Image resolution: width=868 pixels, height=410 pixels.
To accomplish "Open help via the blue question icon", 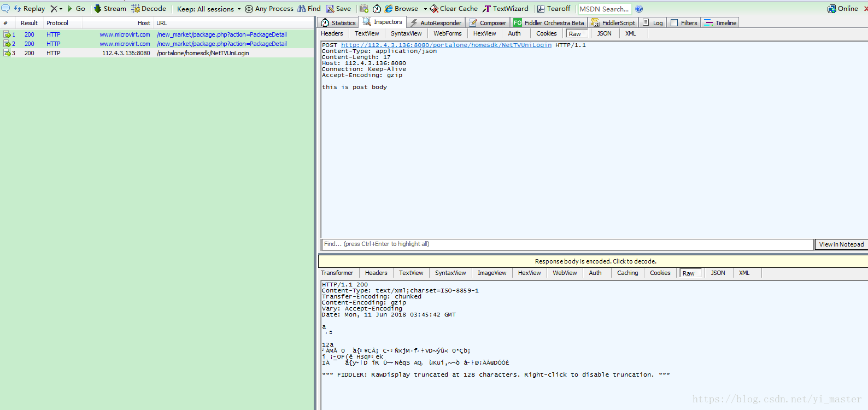I will coord(639,9).
